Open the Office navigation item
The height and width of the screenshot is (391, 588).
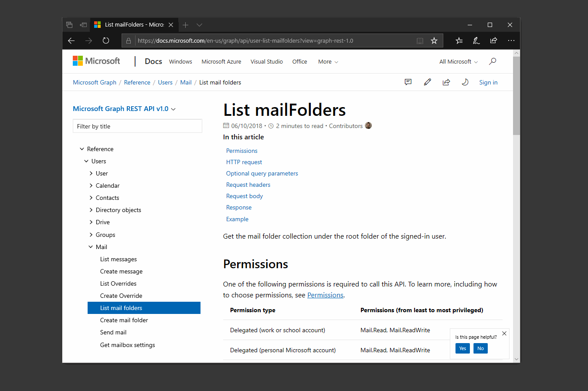(299, 62)
